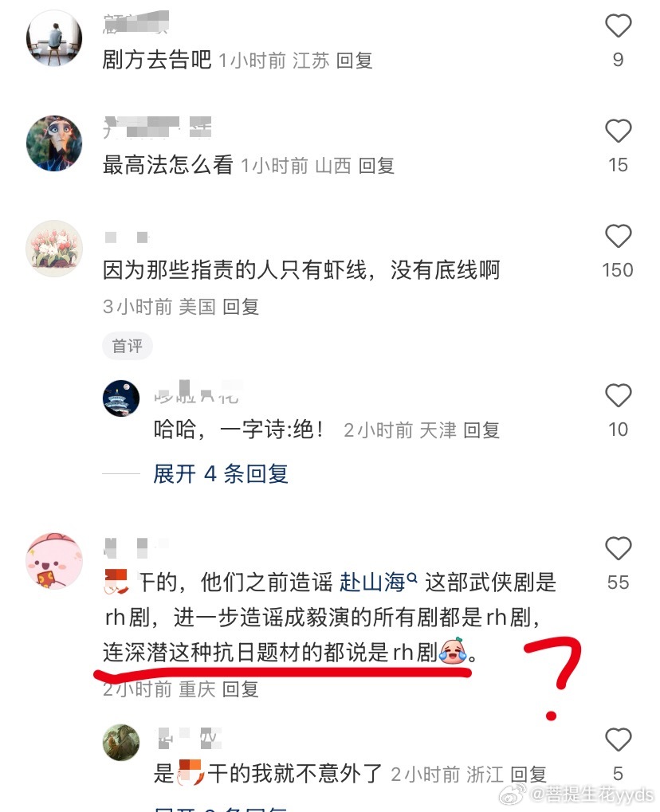Like the comment with 150 likes
The height and width of the screenshot is (812, 660).
coord(618,236)
